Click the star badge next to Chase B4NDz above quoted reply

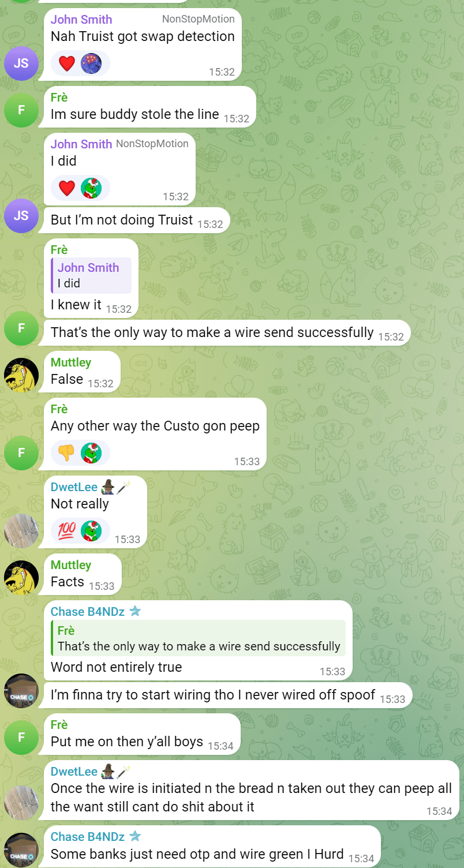tap(135, 611)
